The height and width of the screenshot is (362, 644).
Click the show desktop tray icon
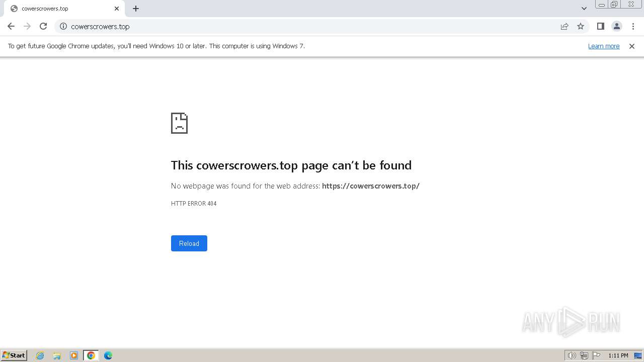tap(638, 355)
